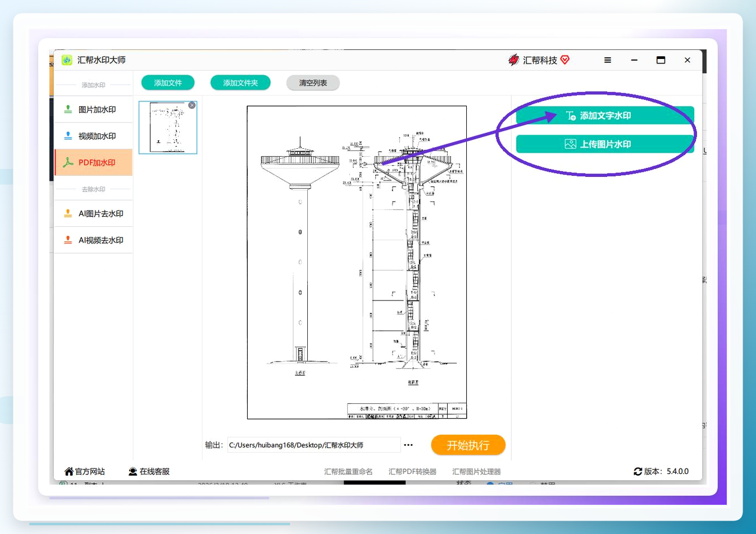The width and height of the screenshot is (756, 534).
Task: Click the 汇帮水印大师 window title text
Action: (x=101, y=60)
